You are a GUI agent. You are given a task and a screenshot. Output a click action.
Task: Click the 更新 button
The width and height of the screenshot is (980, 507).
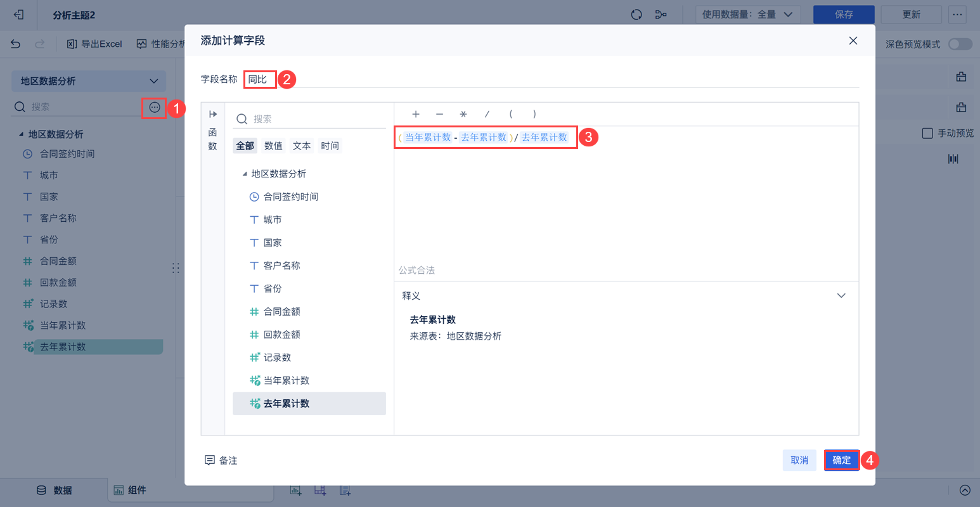tap(911, 15)
